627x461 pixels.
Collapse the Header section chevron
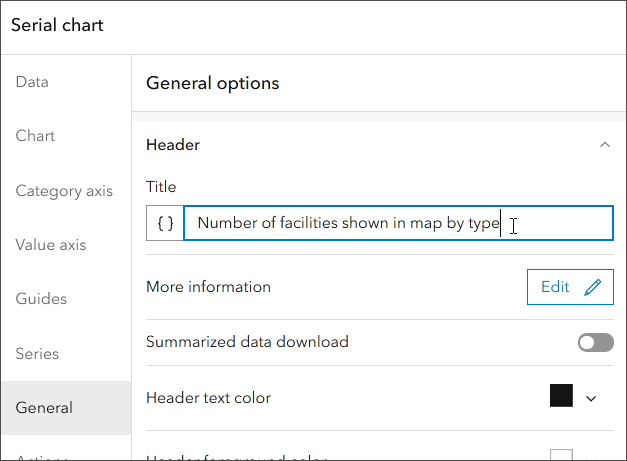pyautogui.click(x=604, y=145)
